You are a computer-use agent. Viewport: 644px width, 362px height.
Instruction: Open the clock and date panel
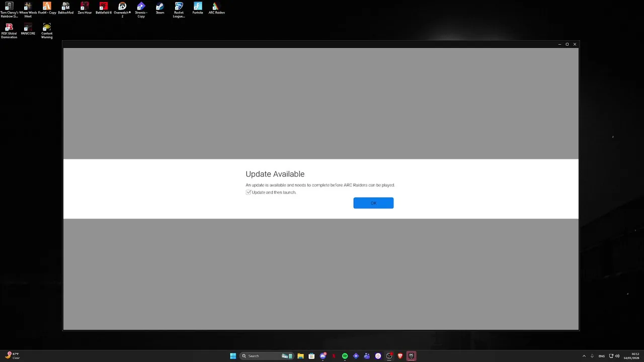pos(631,356)
